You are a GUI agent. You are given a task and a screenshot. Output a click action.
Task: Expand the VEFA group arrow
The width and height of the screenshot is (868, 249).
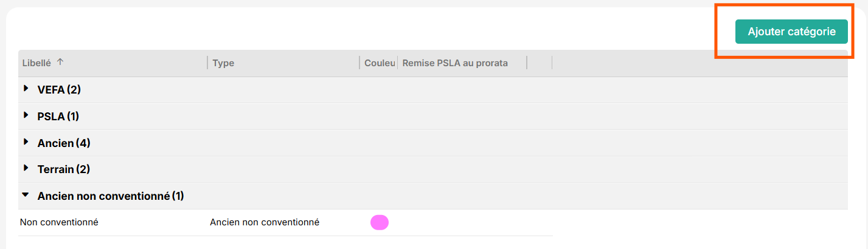click(x=26, y=89)
